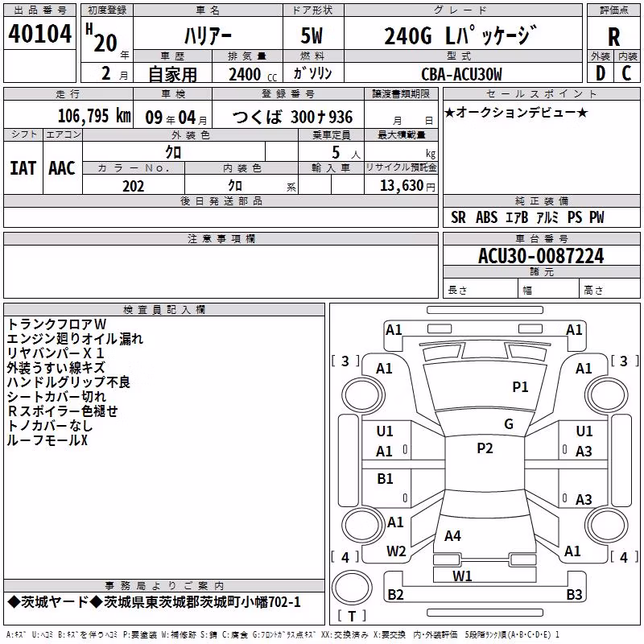The height and width of the screenshot is (644, 644).
Task: Click the door shape value 5W
Action: point(312,35)
